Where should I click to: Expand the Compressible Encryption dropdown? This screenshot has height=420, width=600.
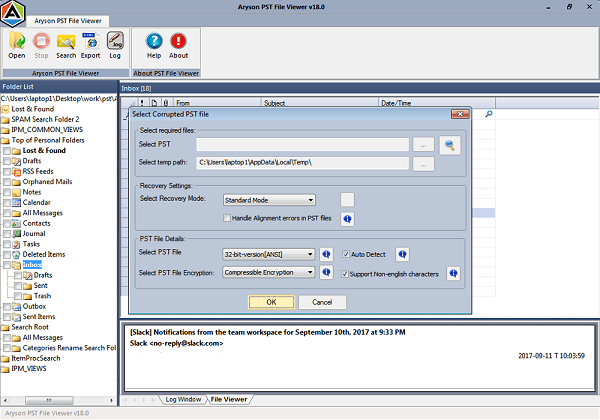click(310, 272)
